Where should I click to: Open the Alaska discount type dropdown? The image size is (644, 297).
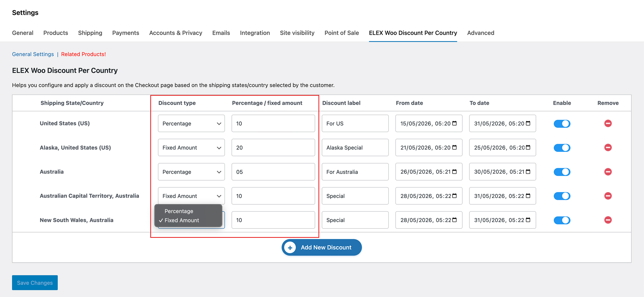coord(191,148)
